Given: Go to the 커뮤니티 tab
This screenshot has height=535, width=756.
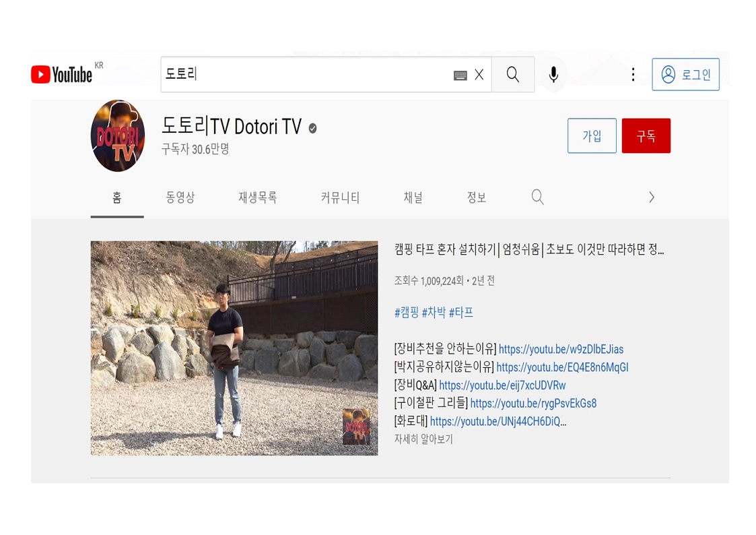Looking at the screenshot, I should [341, 198].
